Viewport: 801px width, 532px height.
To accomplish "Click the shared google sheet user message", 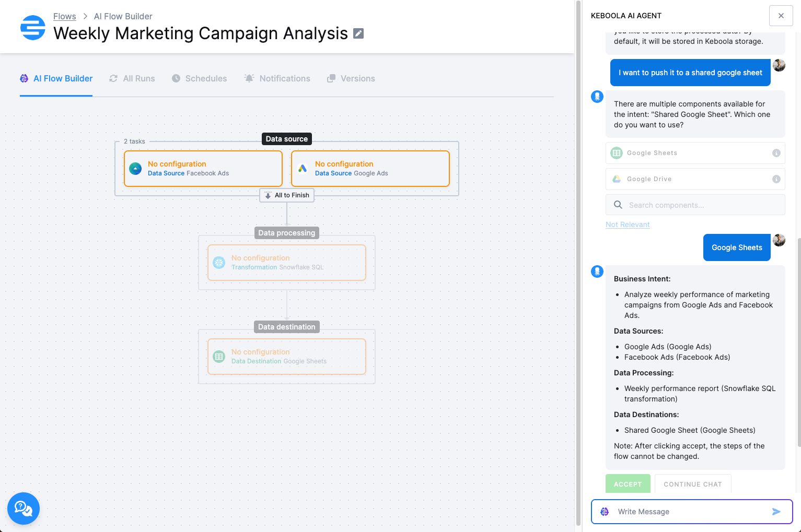I will pyautogui.click(x=690, y=73).
